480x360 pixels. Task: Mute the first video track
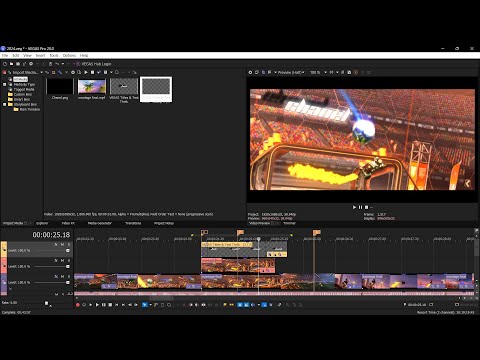coord(62,245)
